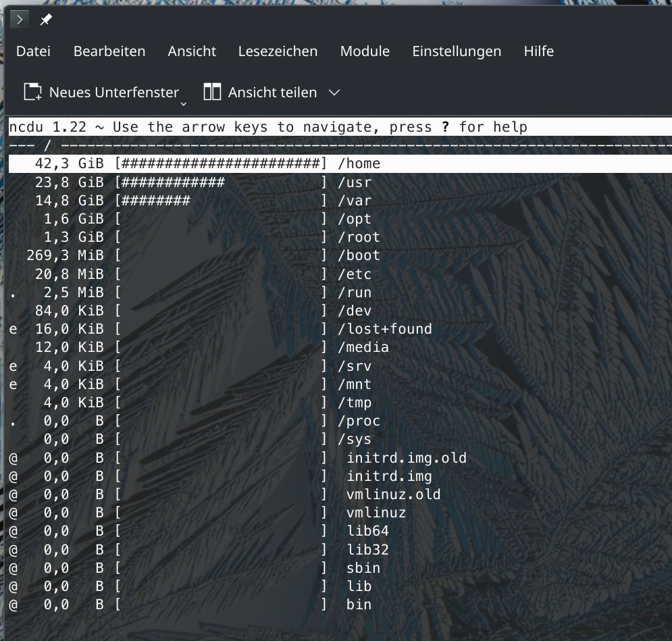Select the /boot directory entry
This screenshot has width=672, height=641.
click(359, 255)
